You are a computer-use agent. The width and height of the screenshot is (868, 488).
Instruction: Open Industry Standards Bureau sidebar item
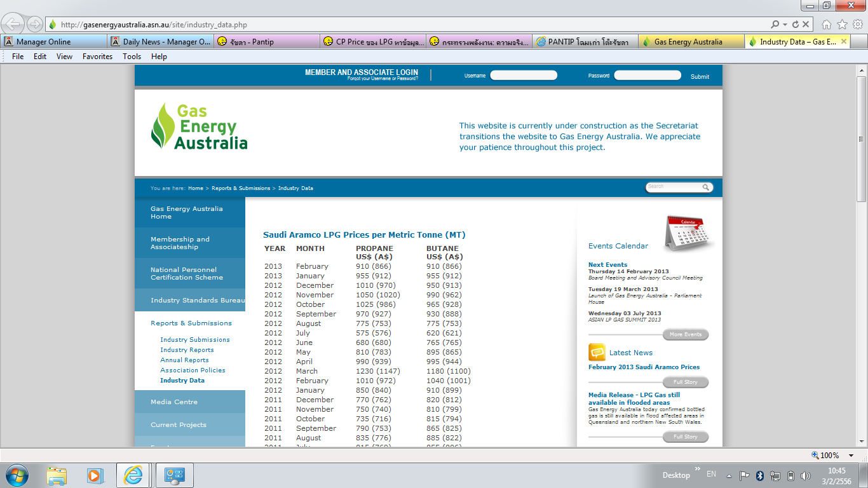pyautogui.click(x=189, y=300)
